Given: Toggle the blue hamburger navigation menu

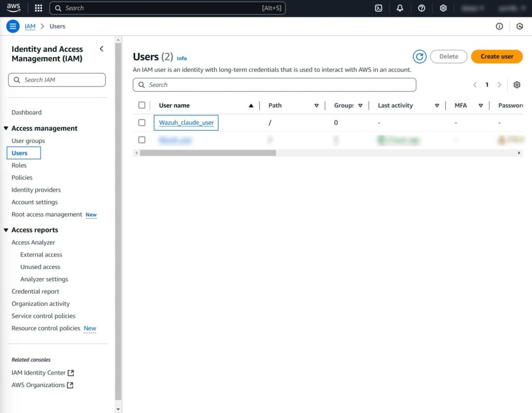Looking at the screenshot, I should pos(13,26).
